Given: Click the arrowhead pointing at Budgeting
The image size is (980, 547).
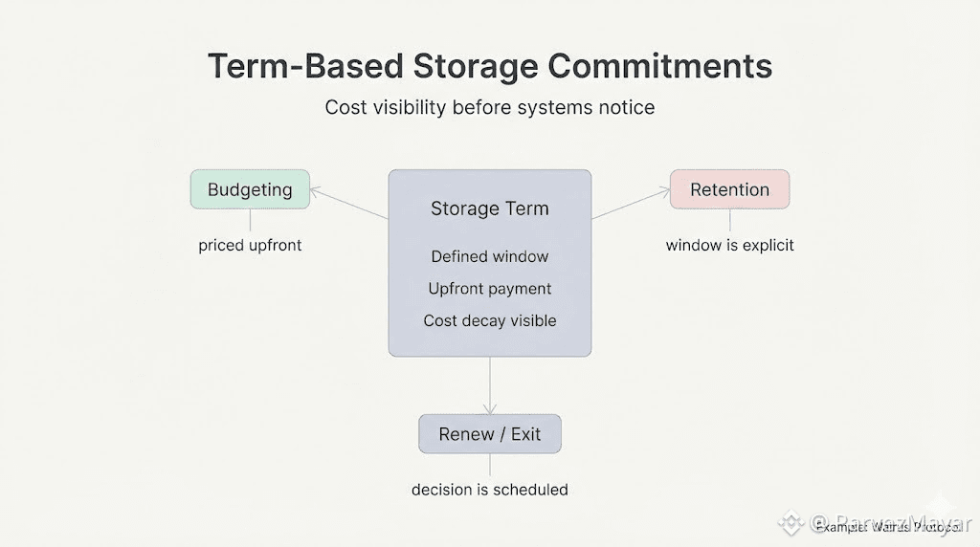Looking at the screenshot, I should 316,190.
